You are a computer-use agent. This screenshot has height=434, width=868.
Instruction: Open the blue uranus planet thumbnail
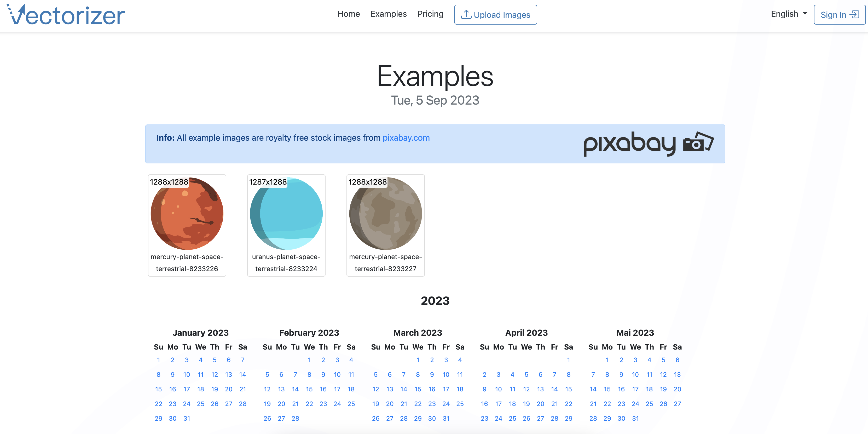286,213
